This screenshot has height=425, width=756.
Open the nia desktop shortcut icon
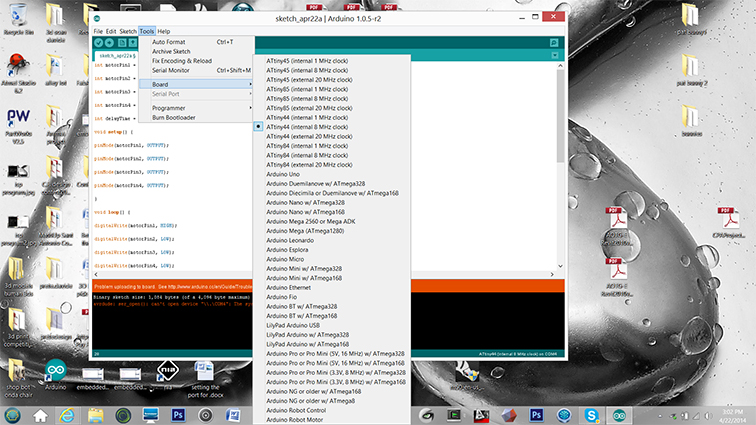167,374
